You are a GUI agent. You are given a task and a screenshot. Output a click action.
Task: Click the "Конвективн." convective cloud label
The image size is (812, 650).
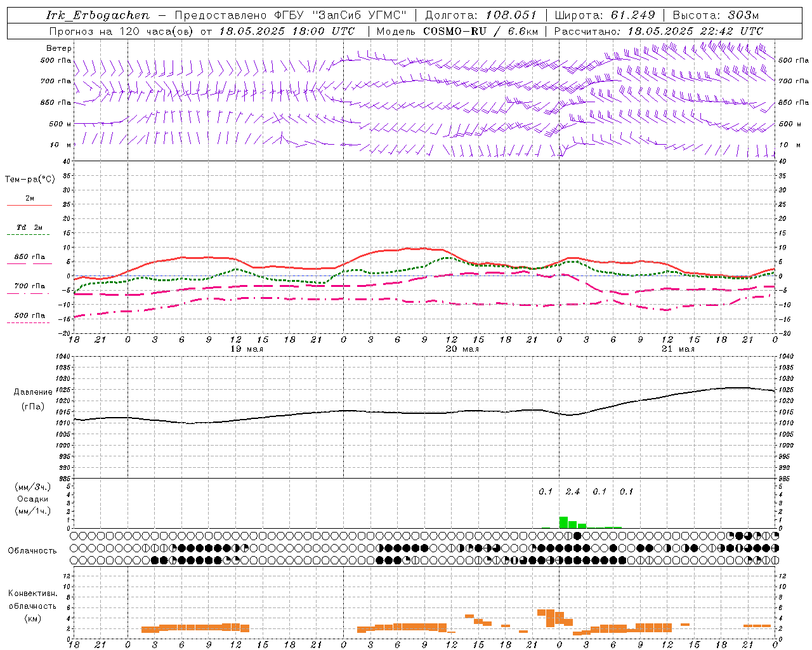(32, 594)
